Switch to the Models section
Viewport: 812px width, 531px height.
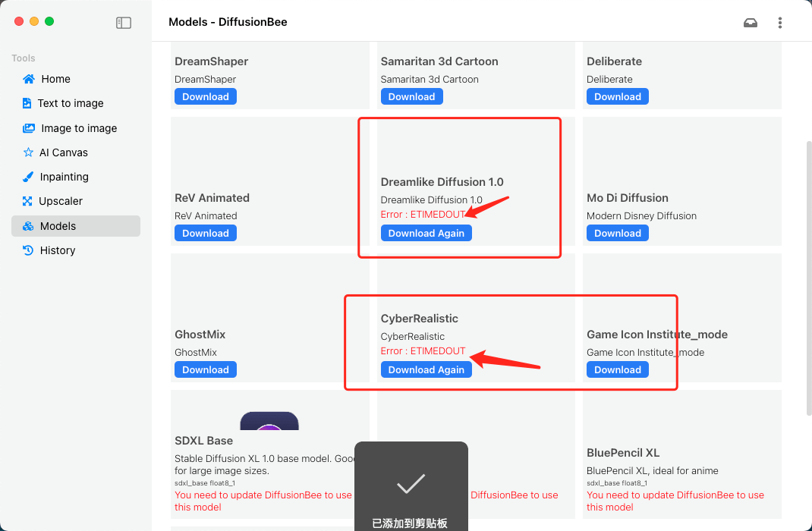pos(58,226)
